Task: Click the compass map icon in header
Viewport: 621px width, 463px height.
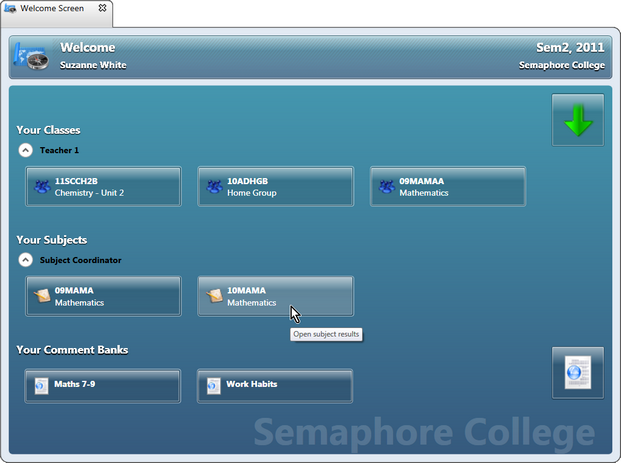Action: coord(31,57)
